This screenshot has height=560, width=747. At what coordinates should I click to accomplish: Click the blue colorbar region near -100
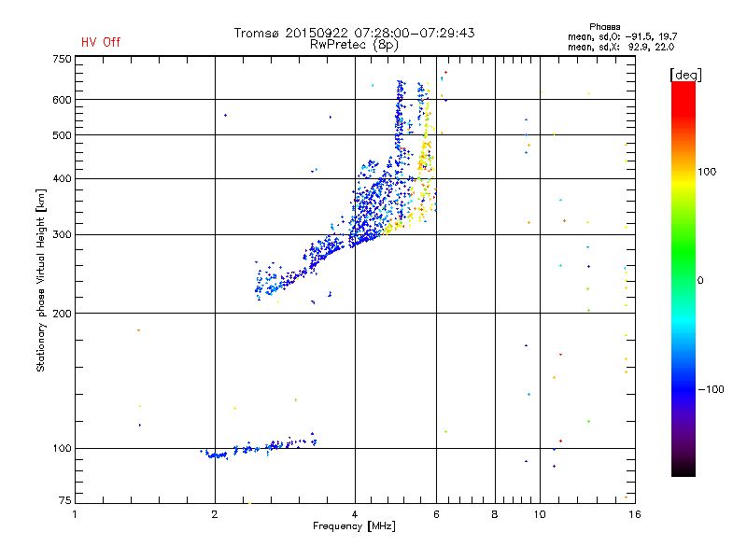(x=684, y=388)
